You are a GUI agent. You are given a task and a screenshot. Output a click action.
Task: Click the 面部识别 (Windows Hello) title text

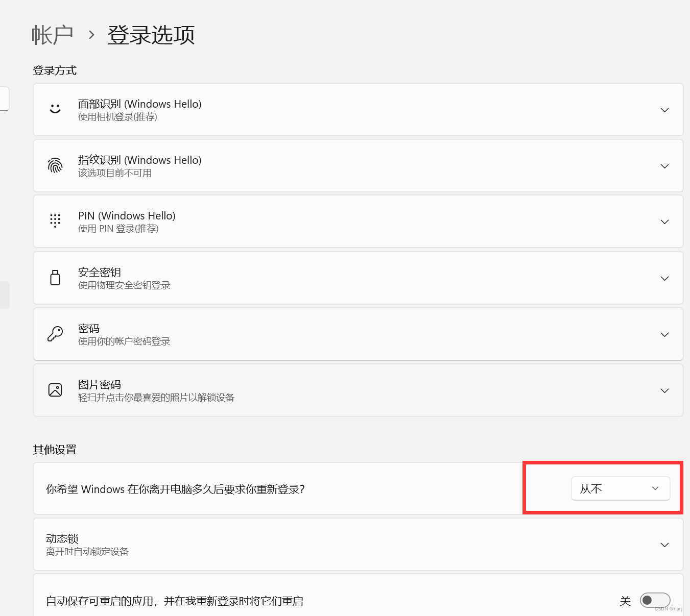coord(140,104)
